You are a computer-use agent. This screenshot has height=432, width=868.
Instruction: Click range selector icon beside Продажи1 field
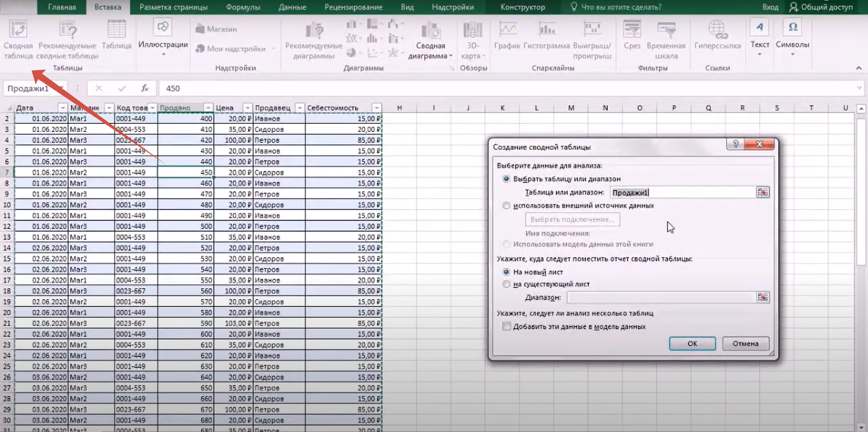click(x=763, y=192)
